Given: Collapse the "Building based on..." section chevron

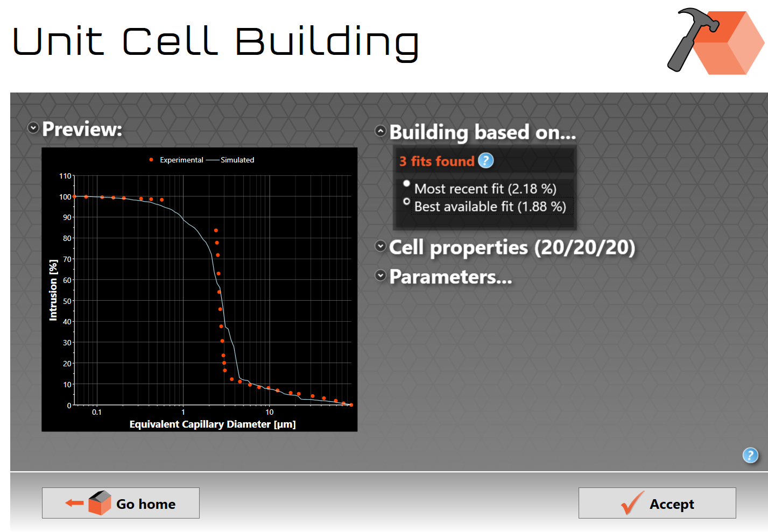Looking at the screenshot, I should 381,131.
